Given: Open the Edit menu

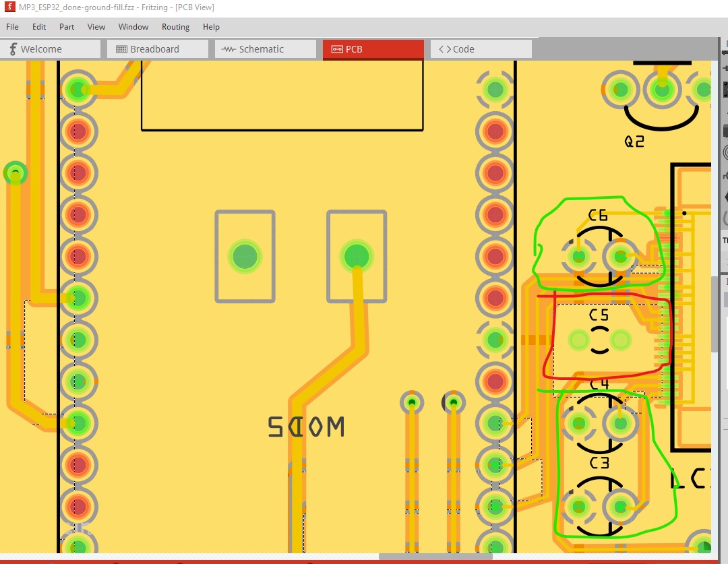Looking at the screenshot, I should pos(39,27).
